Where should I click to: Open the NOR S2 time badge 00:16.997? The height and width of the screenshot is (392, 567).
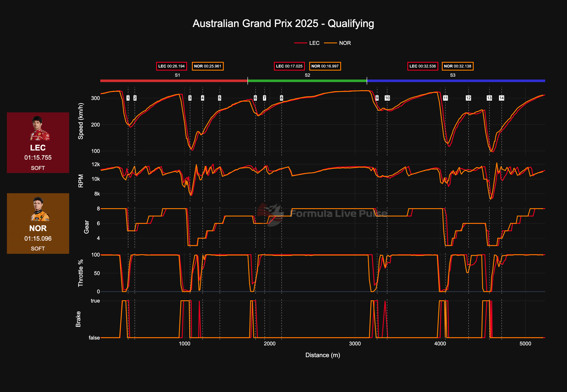click(325, 66)
